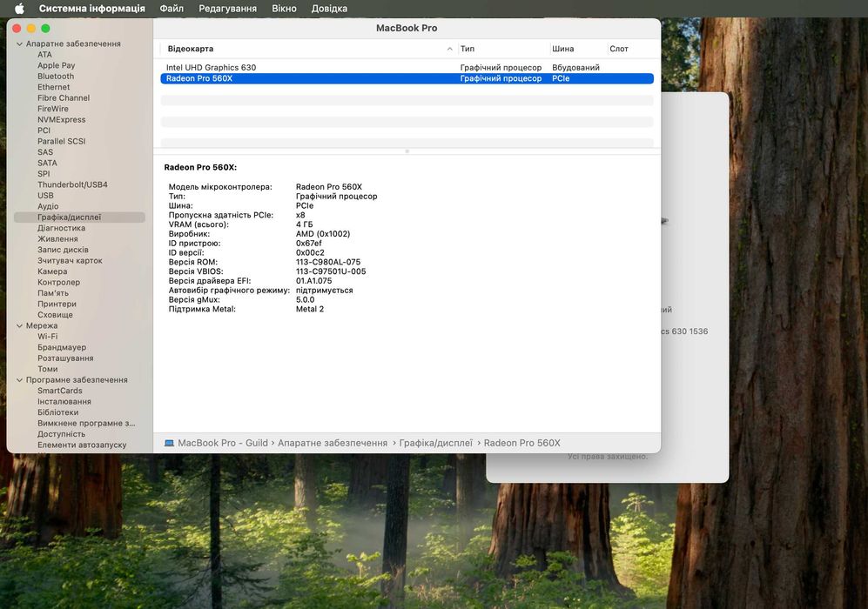
Task: Click the laptop icon in path bar
Action: coord(170,443)
